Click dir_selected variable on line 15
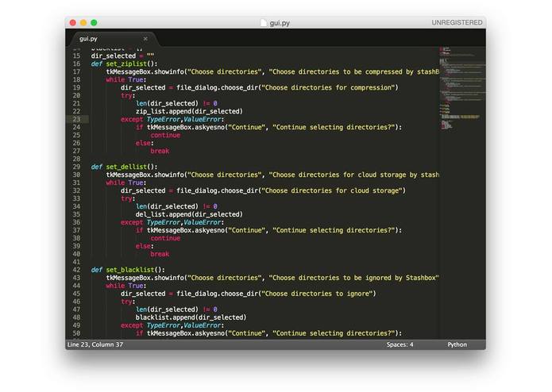The image size is (552, 392). click(x=114, y=56)
